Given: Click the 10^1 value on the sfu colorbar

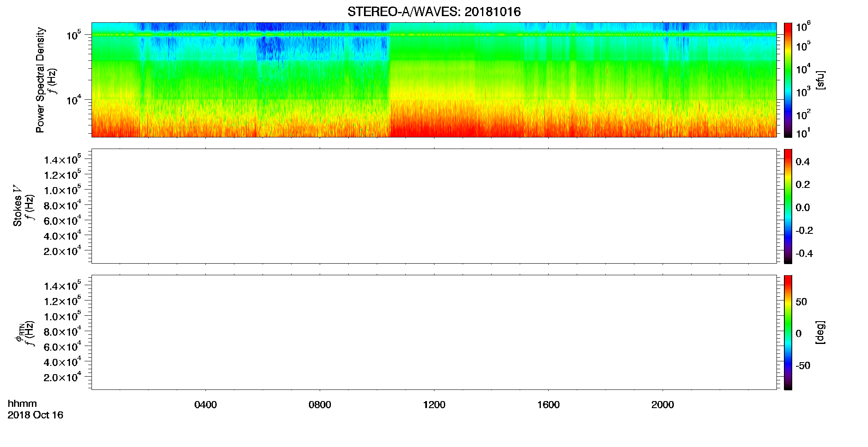Looking at the screenshot, I should (x=803, y=133).
